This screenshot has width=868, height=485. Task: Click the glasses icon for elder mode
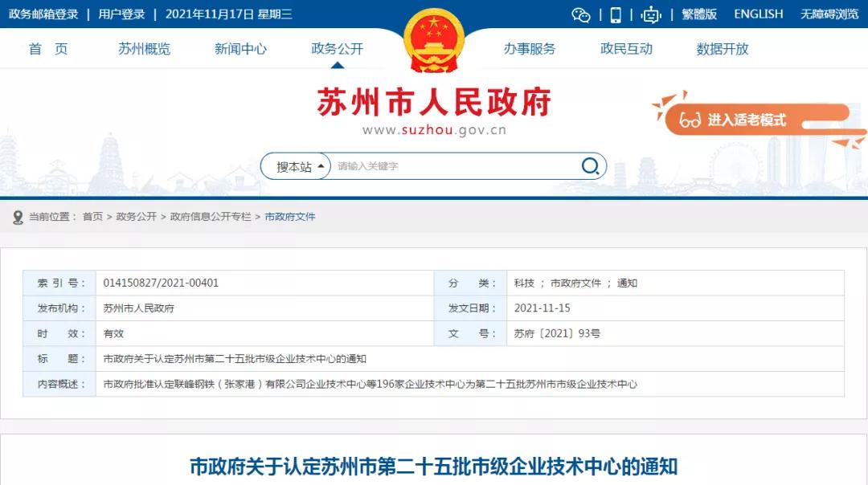point(690,120)
